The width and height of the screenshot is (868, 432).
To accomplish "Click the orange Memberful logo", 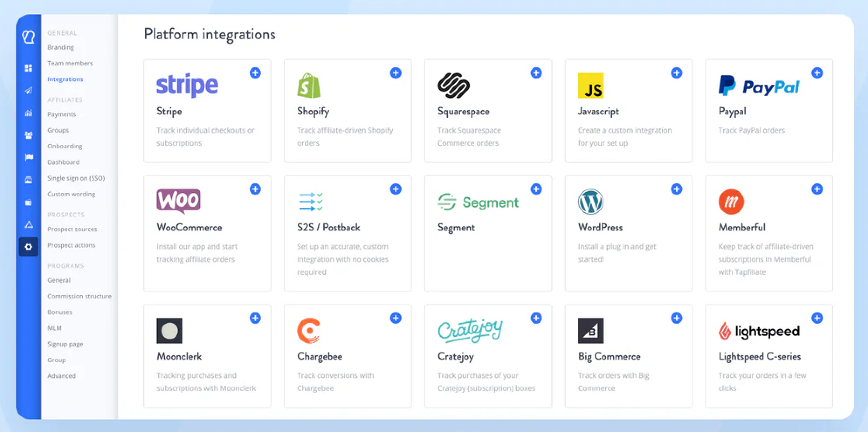I will (x=731, y=202).
